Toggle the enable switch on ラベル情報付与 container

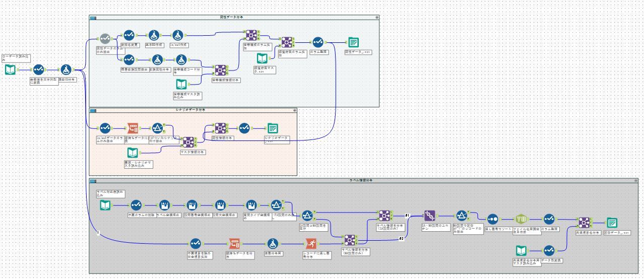pyautogui.click(x=93, y=180)
